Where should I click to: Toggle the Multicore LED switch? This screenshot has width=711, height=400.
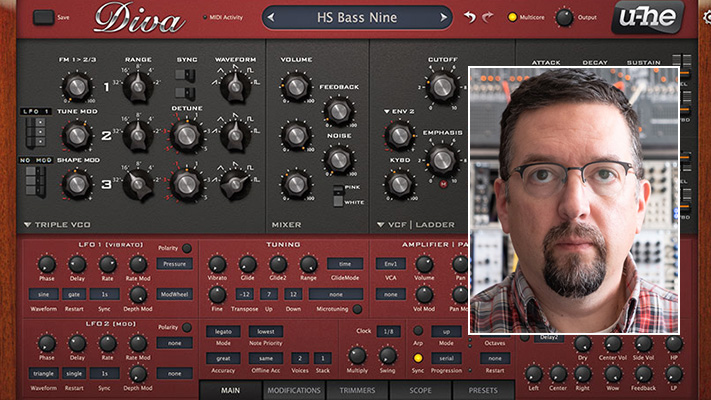pos(513,17)
